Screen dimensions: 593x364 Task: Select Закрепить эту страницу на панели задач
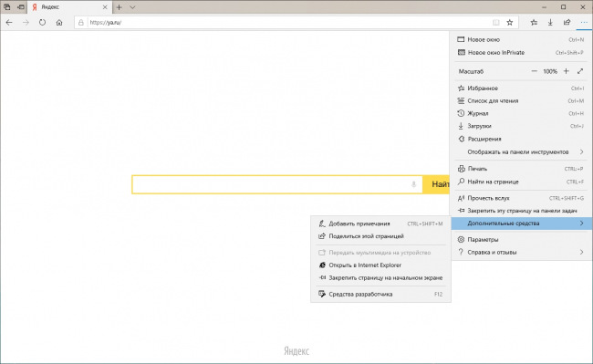pyautogui.click(x=521, y=211)
